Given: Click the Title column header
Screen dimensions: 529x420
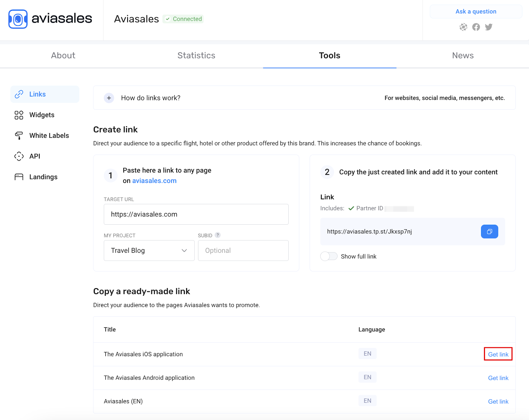Looking at the screenshot, I should (110, 329).
